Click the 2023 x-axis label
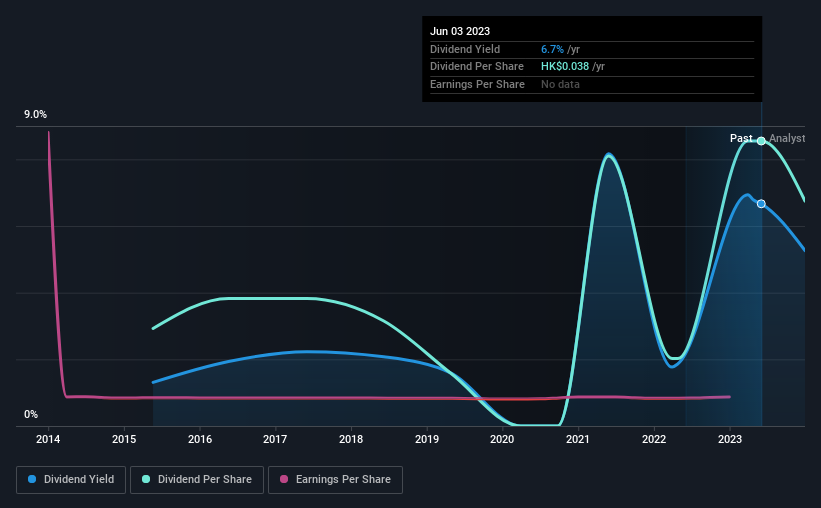 click(730, 439)
